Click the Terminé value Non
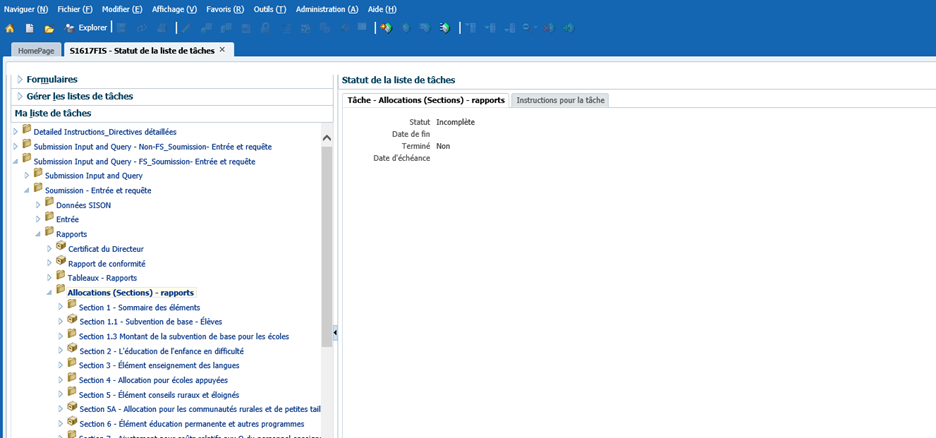The image size is (936, 438). pyautogui.click(x=443, y=146)
